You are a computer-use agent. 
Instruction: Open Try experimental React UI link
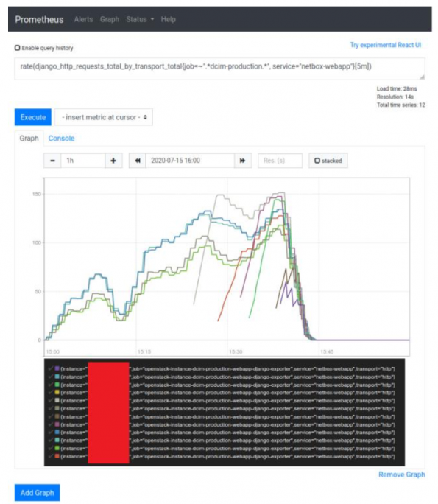click(385, 45)
